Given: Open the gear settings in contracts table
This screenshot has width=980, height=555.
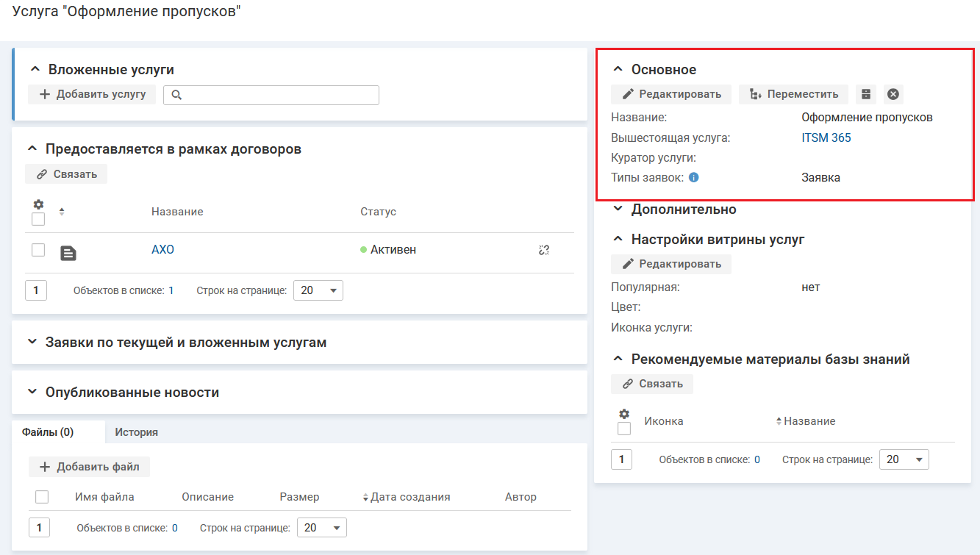Looking at the screenshot, I should click(38, 204).
